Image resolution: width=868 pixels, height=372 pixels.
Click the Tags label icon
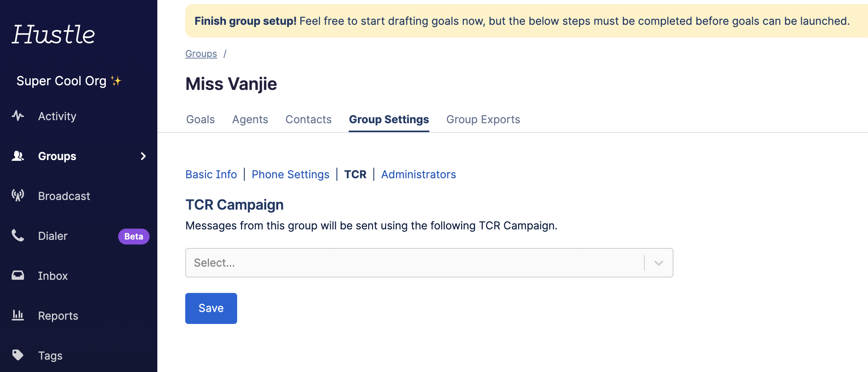(x=18, y=355)
